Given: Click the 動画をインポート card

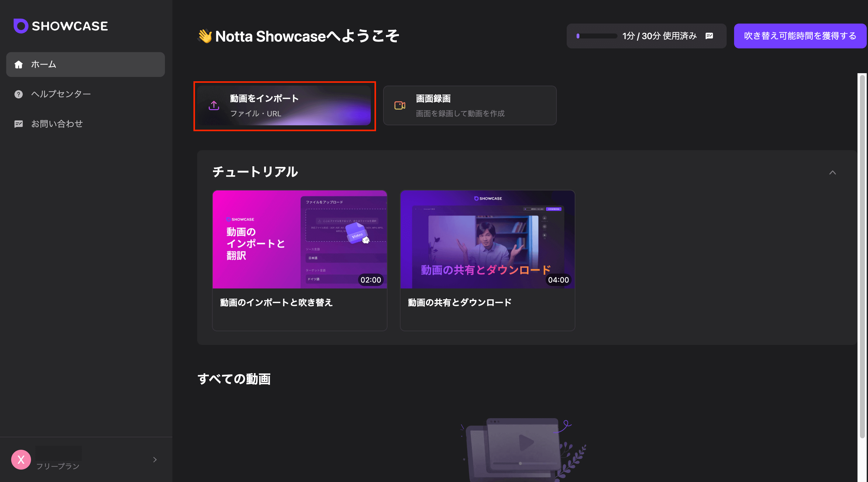Looking at the screenshot, I should tap(284, 105).
